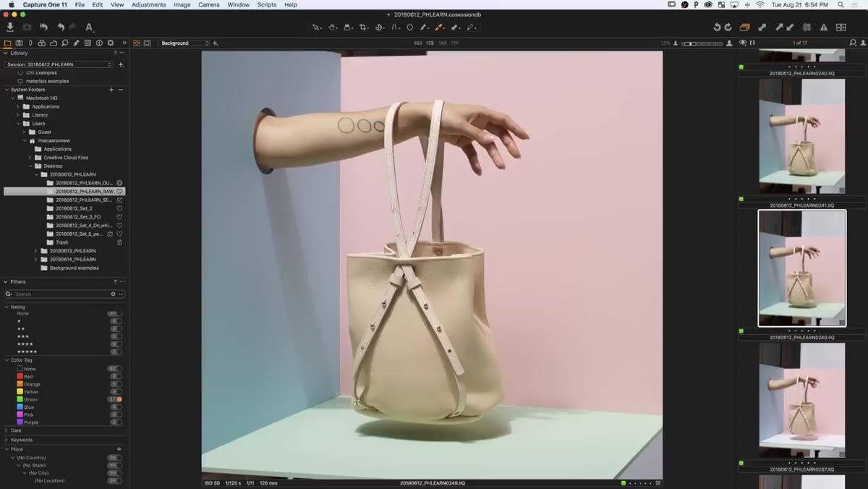Screen dimensions: 868x489
Task: Select the Spot removal circle tool
Action: (x=409, y=27)
